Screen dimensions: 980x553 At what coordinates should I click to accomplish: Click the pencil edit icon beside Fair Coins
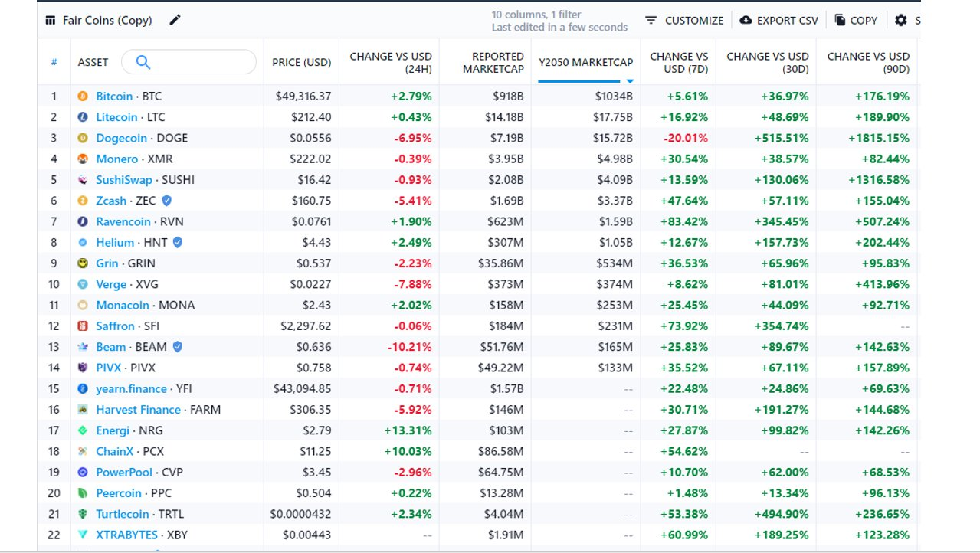(175, 20)
